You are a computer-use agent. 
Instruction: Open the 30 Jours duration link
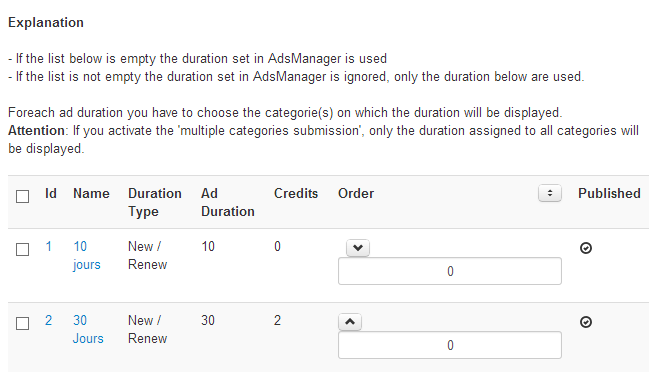pyautogui.click(x=88, y=329)
